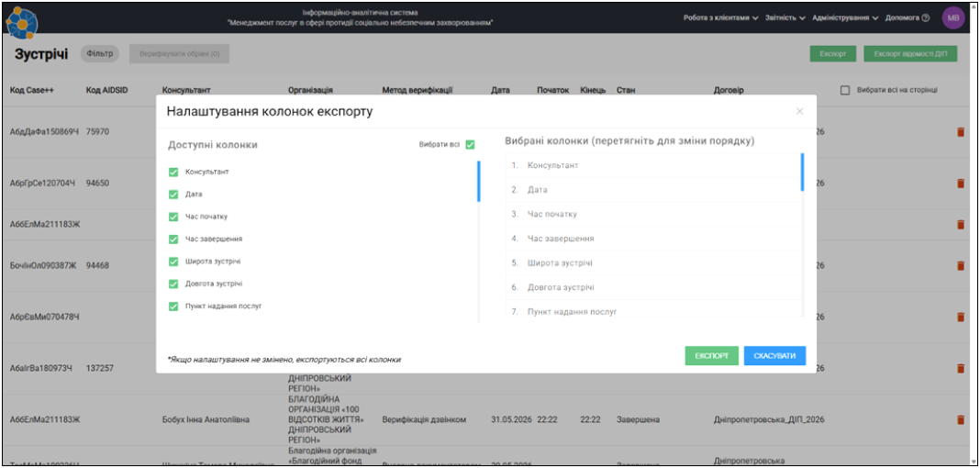Select selected-list item 4. Час завершення

click(x=652, y=239)
